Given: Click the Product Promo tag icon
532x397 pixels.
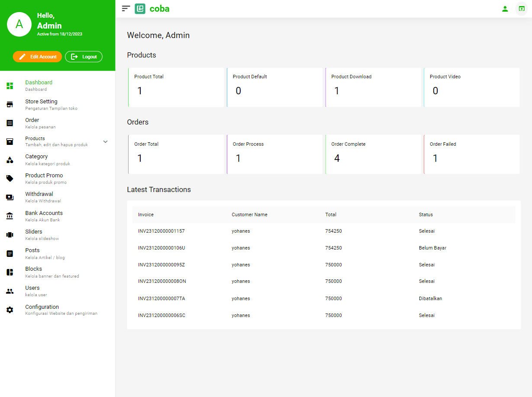Looking at the screenshot, I should click(10, 178).
